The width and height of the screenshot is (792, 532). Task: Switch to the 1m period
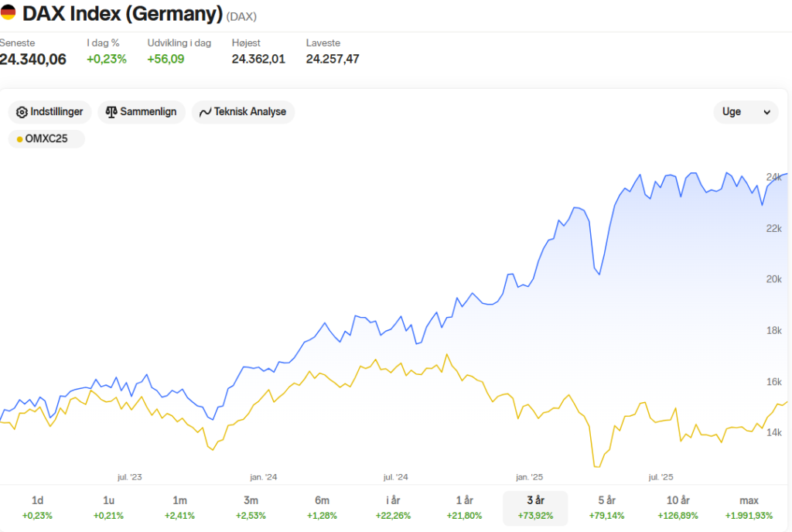179,508
